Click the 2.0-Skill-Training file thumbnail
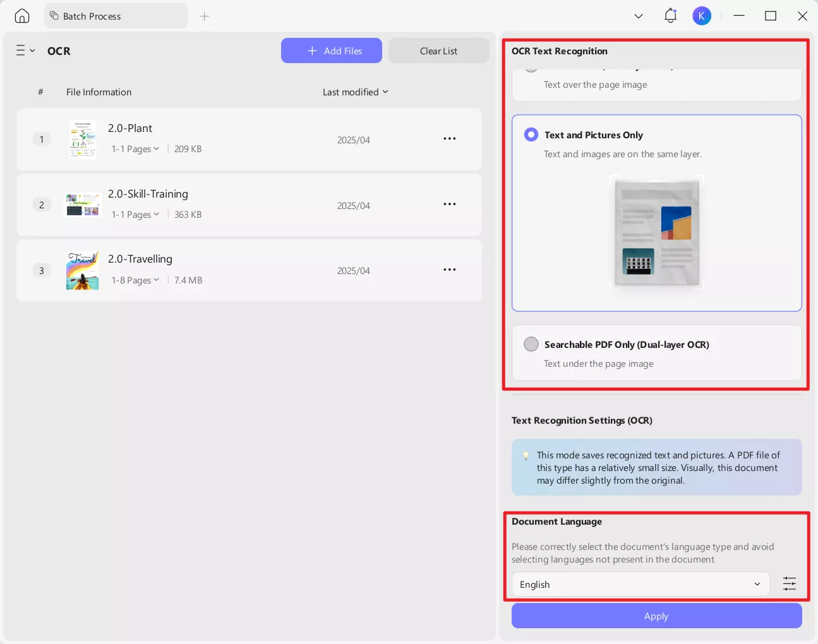Image resolution: width=818 pixels, height=644 pixels. 83,205
